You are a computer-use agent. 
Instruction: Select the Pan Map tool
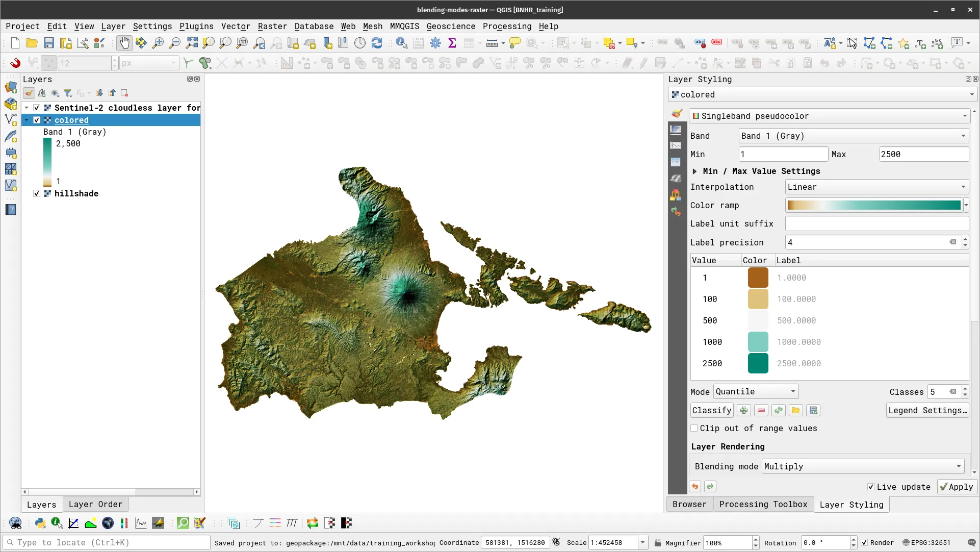pyautogui.click(x=124, y=43)
